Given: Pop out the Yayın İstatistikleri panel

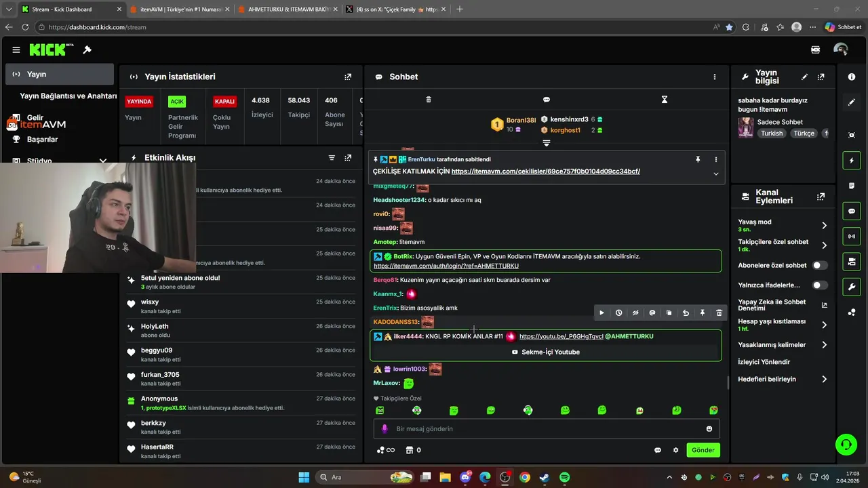Looking at the screenshot, I should [348, 77].
